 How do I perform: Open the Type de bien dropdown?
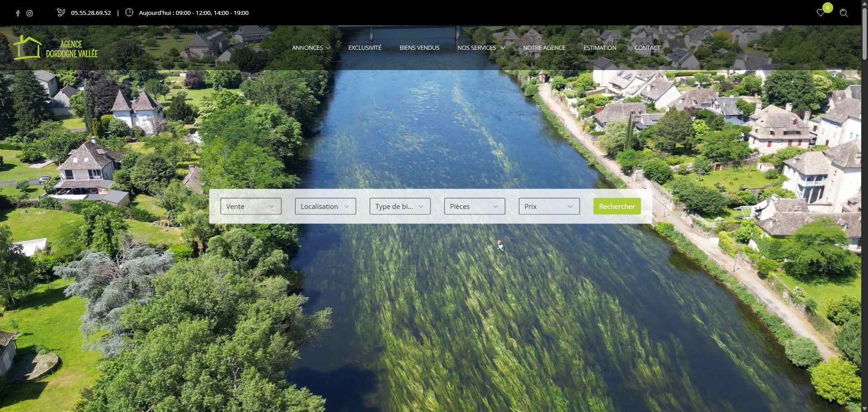coord(400,206)
